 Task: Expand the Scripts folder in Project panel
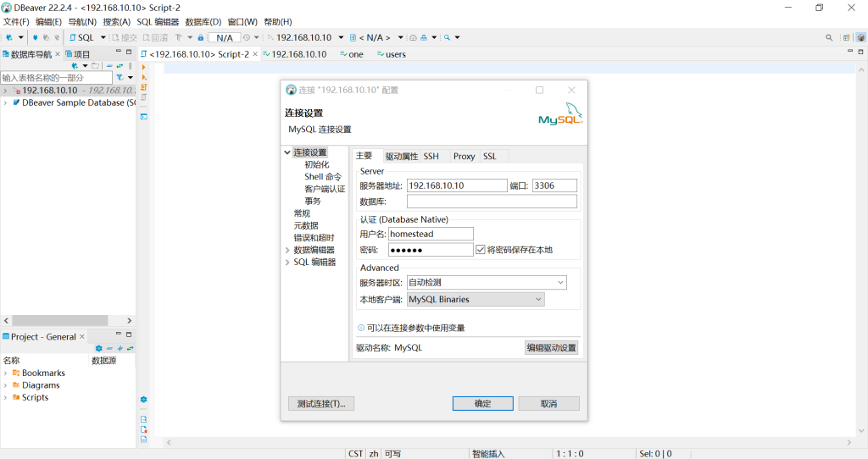coord(6,398)
